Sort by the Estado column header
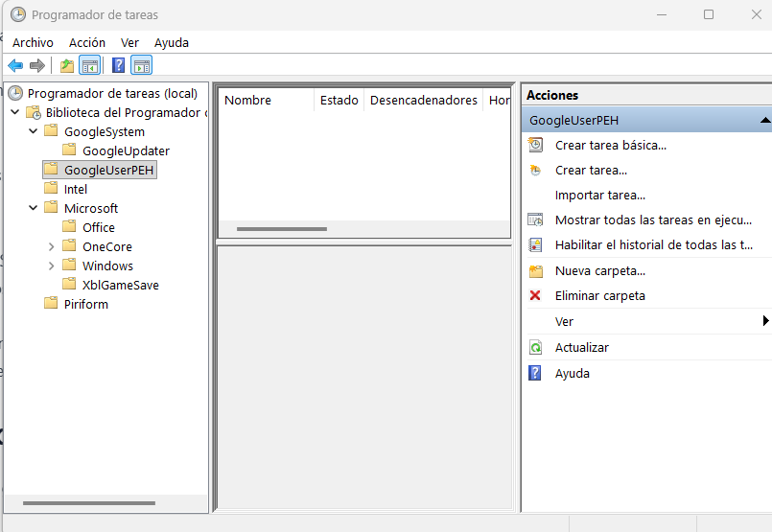The width and height of the screenshot is (772, 532). [339, 100]
